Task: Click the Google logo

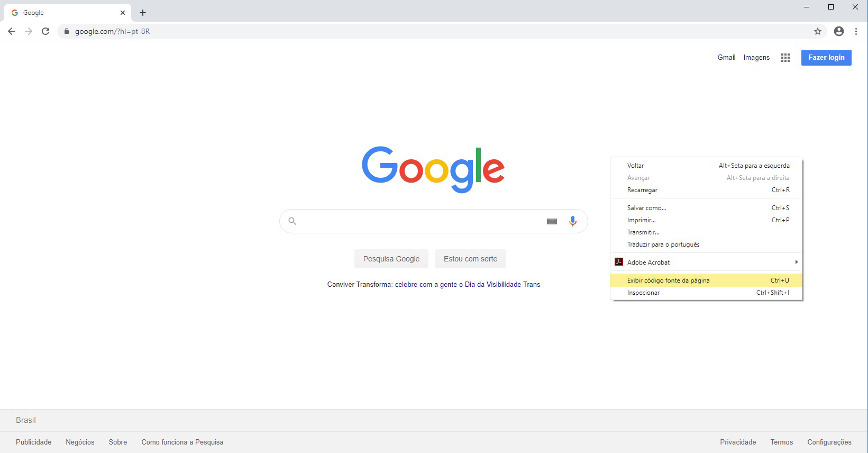Action: coord(433,169)
